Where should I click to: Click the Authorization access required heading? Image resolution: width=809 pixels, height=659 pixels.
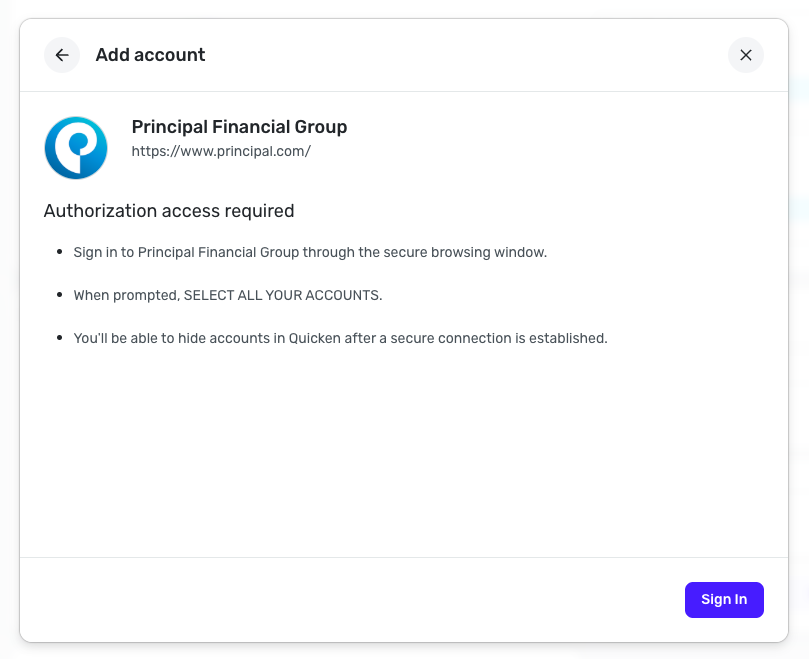[169, 211]
